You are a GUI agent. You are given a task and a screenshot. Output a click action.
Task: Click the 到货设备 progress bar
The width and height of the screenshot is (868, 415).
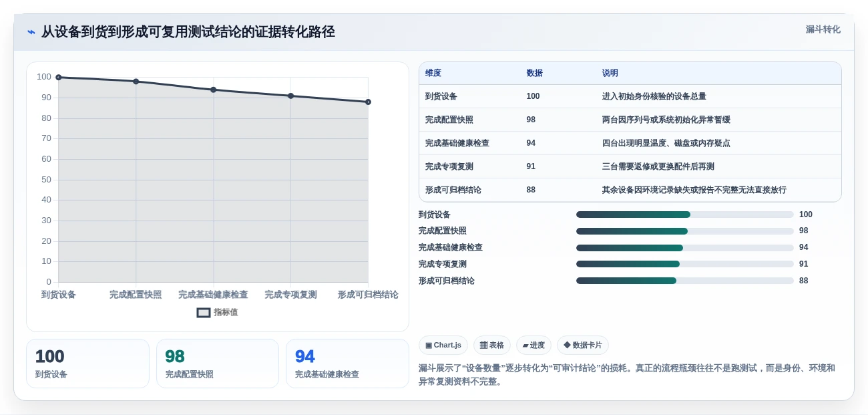pos(685,215)
